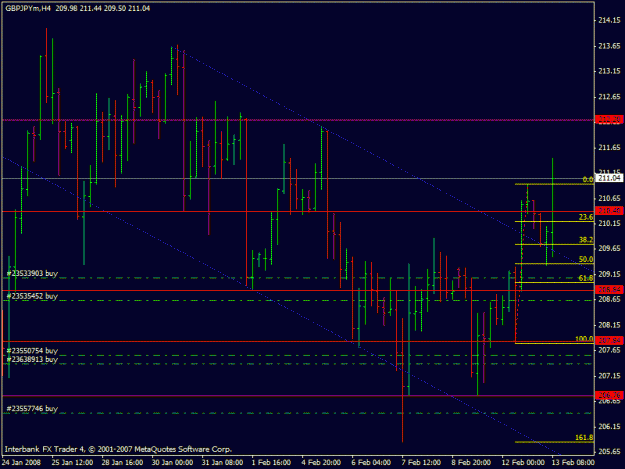Click the 205.65 price scale label

coord(609,451)
